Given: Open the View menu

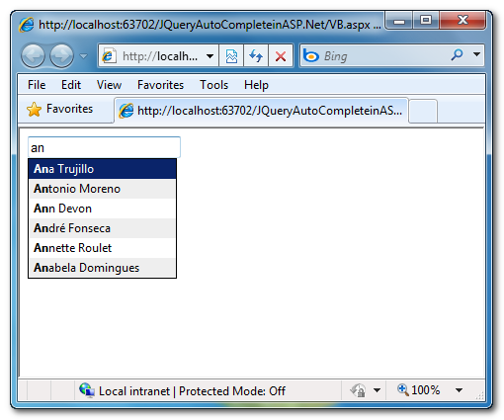Looking at the screenshot, I should 109,85.
